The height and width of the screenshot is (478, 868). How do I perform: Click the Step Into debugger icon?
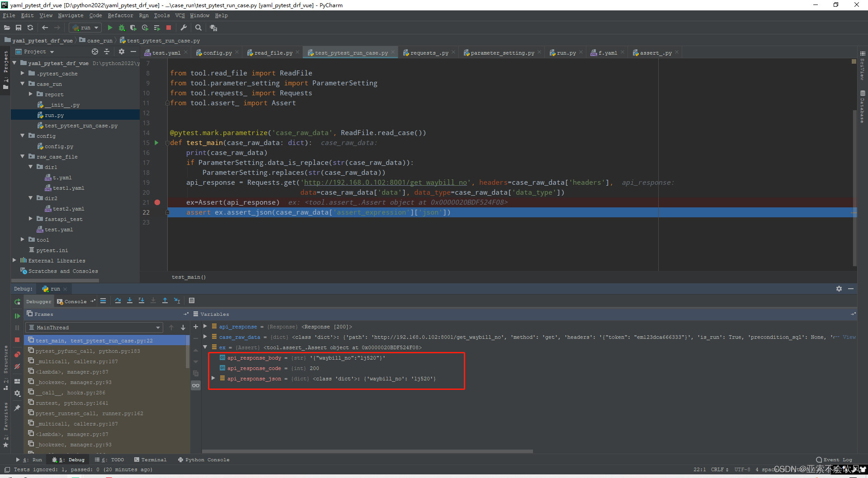pyautogui.click(x=130, y=301)
